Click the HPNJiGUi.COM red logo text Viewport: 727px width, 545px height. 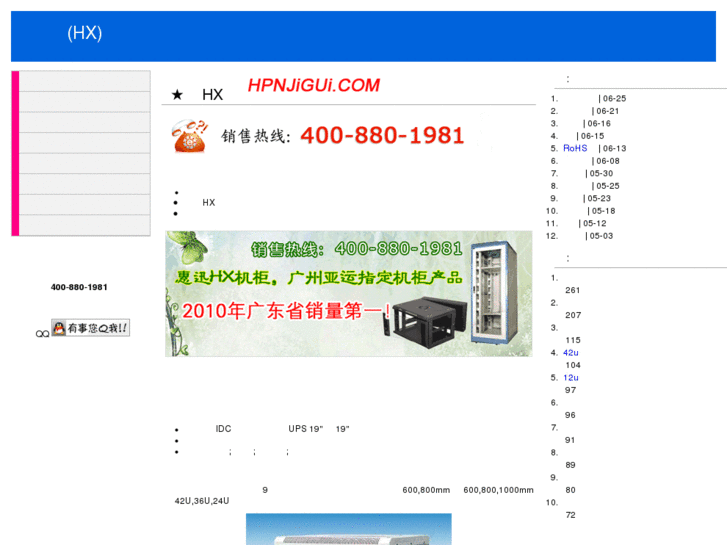tap(314, 85)
